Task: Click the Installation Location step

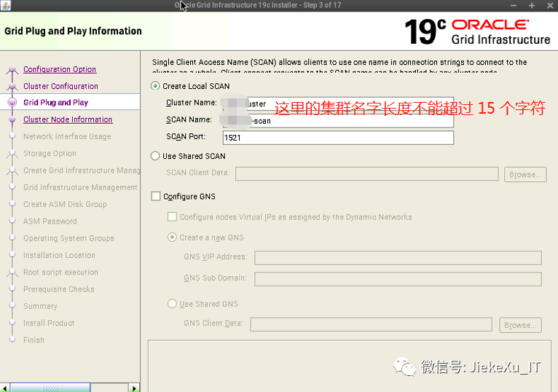Action: (59, 255)
